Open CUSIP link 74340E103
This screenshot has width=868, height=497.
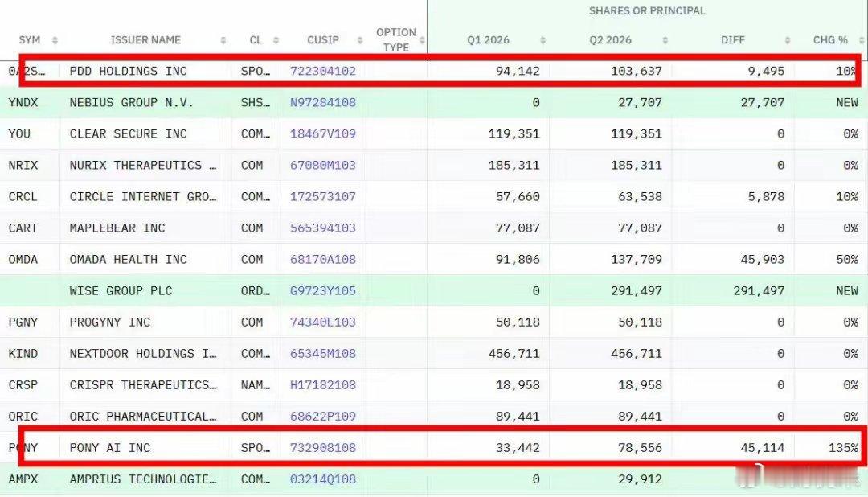pos(323,322)
